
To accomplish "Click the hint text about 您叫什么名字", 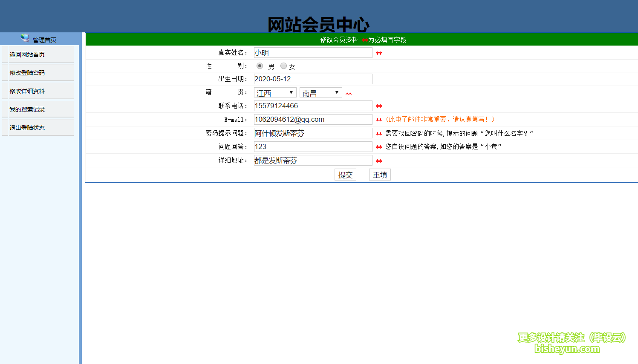I will (x=459, y=133).
